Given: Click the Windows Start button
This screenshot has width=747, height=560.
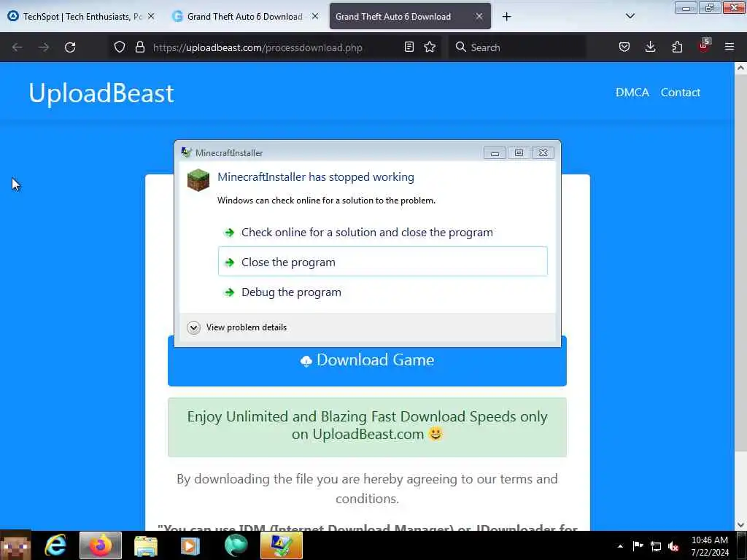Looking at the screenshot, I should point(16,545).
